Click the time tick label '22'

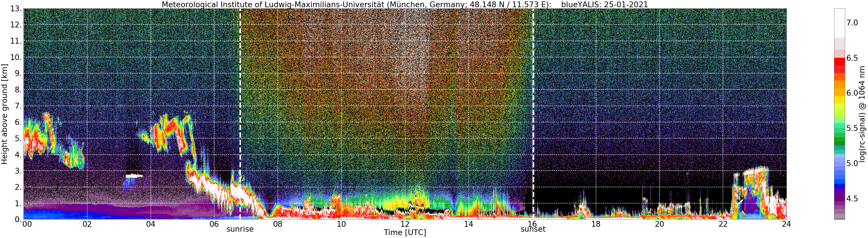coord(723,224)
